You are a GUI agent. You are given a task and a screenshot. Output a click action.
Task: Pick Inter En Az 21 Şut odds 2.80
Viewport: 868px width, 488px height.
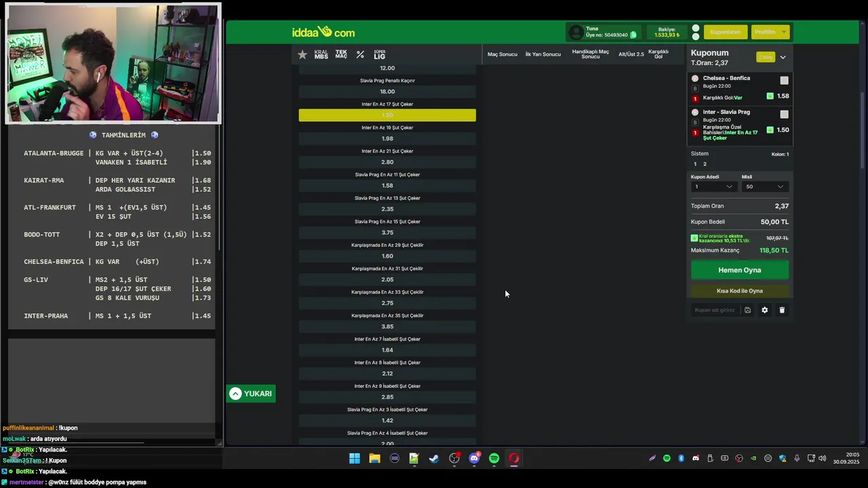(x=387, y=162)
